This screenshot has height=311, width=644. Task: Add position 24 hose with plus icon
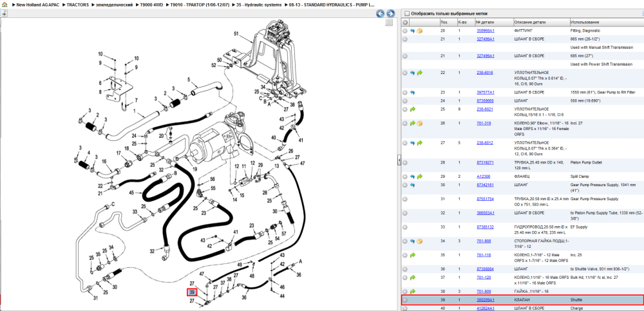405,100
